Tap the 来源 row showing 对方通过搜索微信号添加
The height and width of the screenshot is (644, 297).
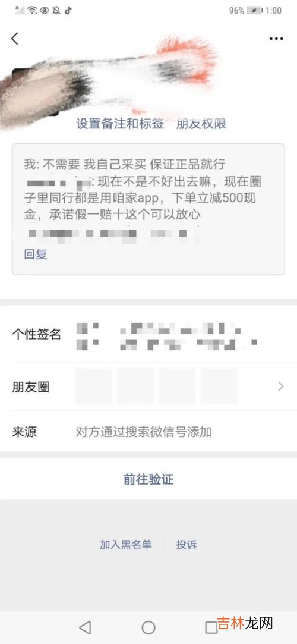pos(148,432)
